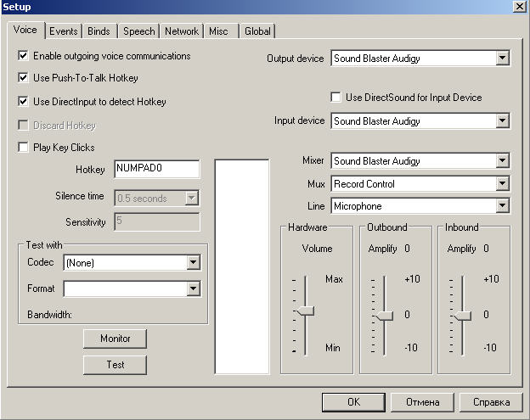Image resolution: width=530 pixels, height=420 pixels.
Task: Open the Binds tab
Action: 99,31
